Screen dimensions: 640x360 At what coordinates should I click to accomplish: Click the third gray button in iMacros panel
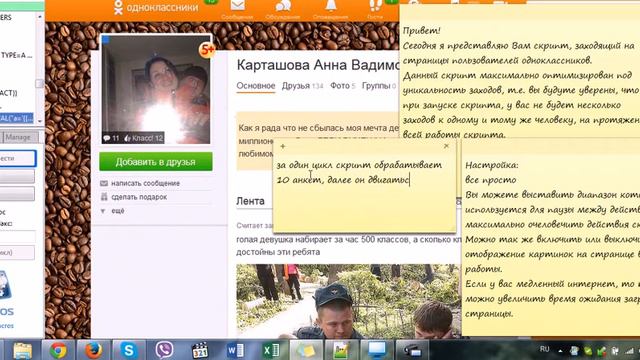tap(17, 194)
